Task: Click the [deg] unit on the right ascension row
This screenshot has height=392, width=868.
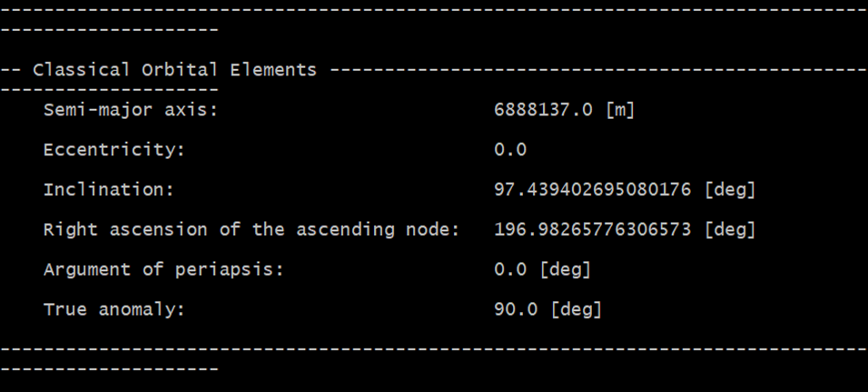Action: click(730, 230)
